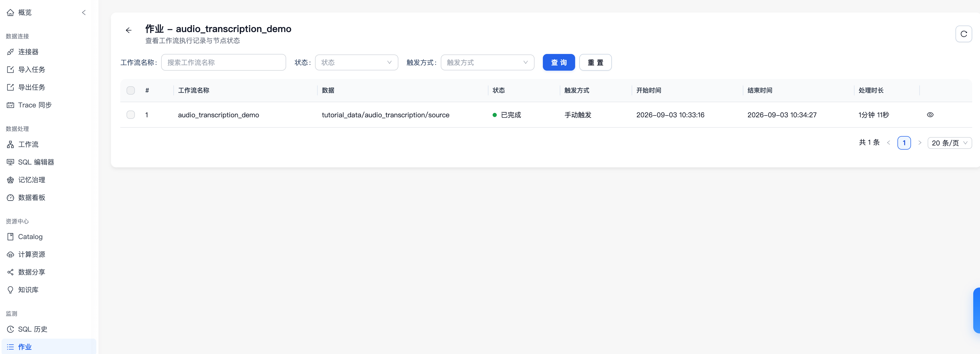The width and height of the screenshot is (980, 354).
Task: Click the tutorial_data/audio_transcription/source data cell
Action: [385, 115]
